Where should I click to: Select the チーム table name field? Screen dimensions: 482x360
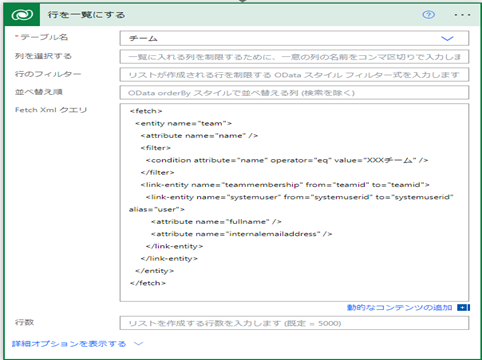294,38
